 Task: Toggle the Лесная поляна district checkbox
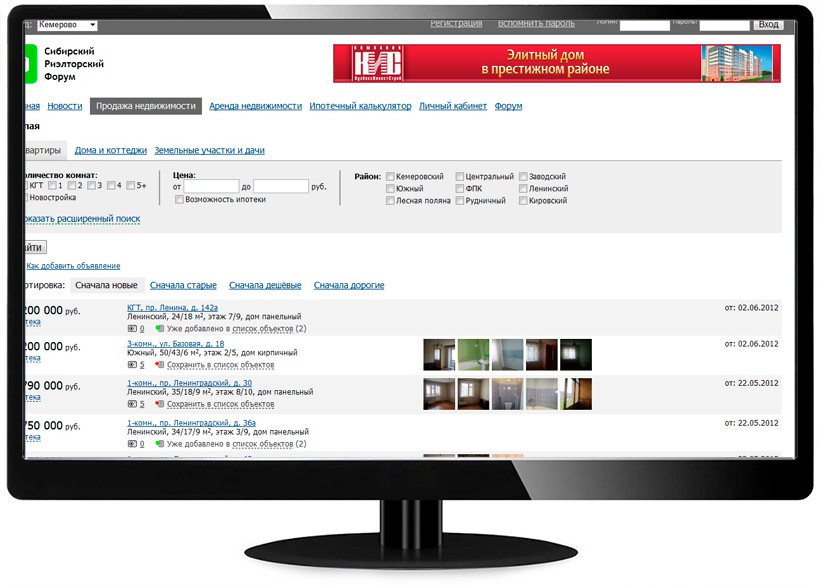coord(390,201)
